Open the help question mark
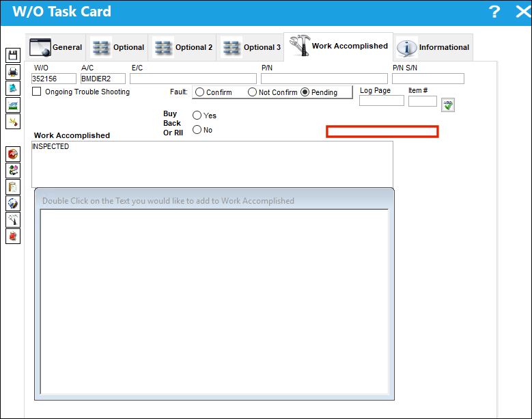This screenshot has height=419, width=532. [x=494, y=12]
